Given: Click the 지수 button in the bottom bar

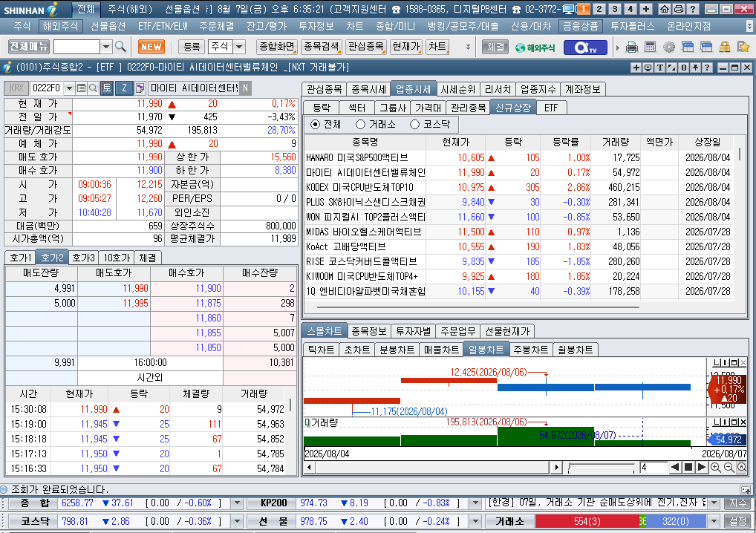Looking at the screenshot, I should (x=737, y=503).
